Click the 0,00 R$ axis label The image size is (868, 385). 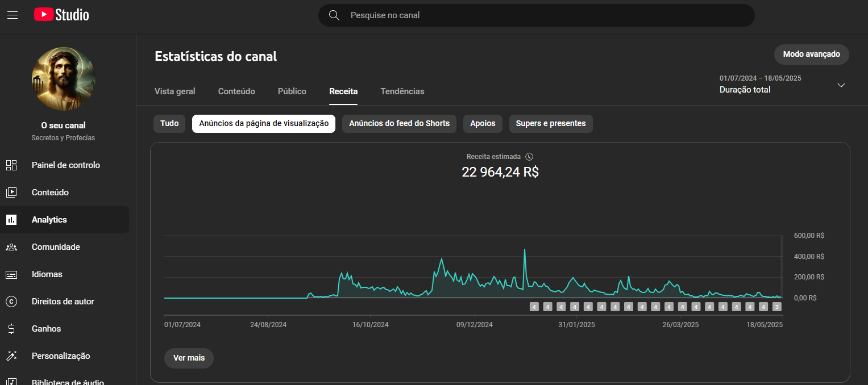click(x=805, y=298)
